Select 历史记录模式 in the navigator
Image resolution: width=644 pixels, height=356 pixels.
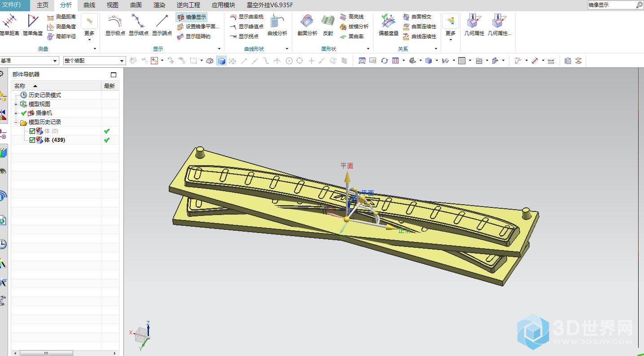[x=45, y=95]
